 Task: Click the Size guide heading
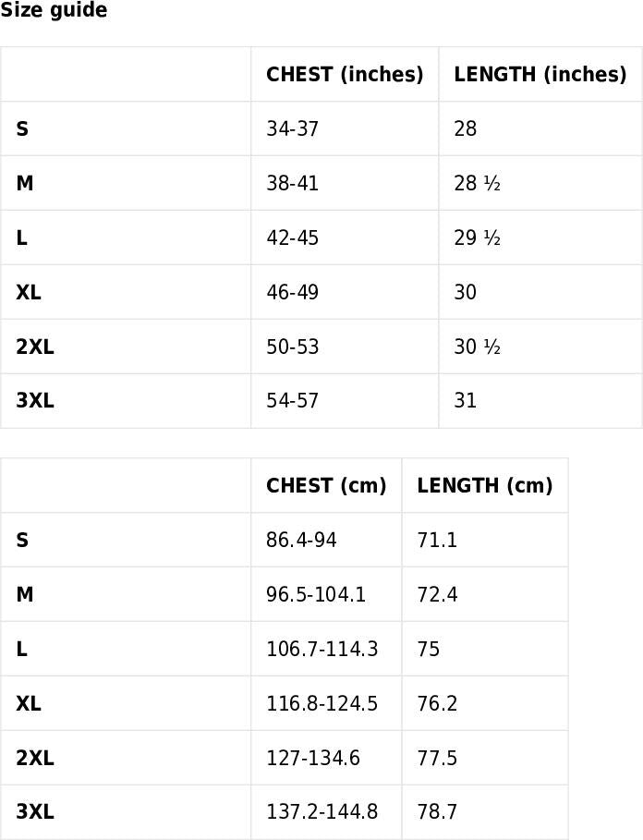[x=54, y=11]
